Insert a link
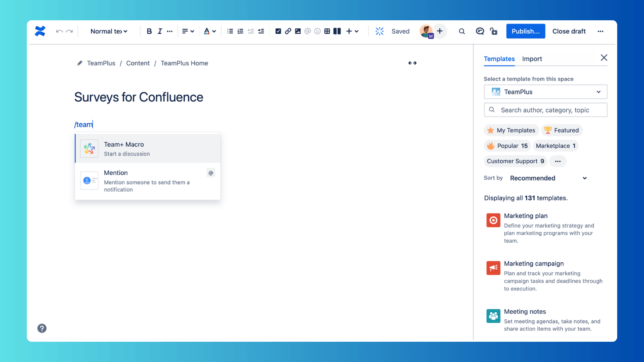The height and width of the screenshot is (362, 644). pyautogui.click(x=288, y=31)
